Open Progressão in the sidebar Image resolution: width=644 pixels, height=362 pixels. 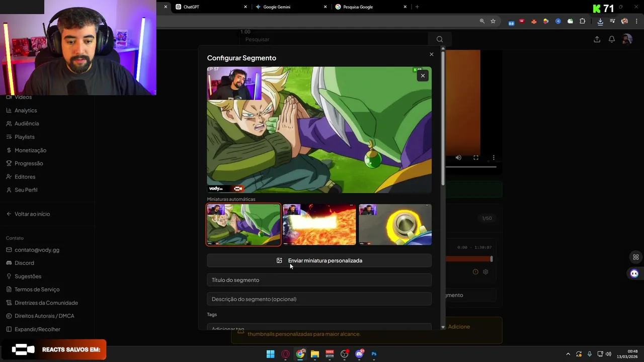tap(29, 163)
